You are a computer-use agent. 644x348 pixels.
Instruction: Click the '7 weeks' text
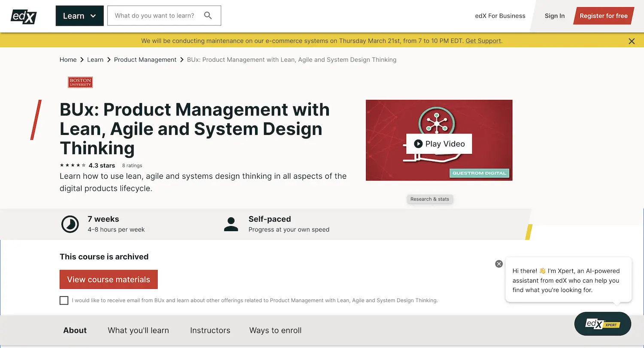pyautogui.click(x=103, y=219)
